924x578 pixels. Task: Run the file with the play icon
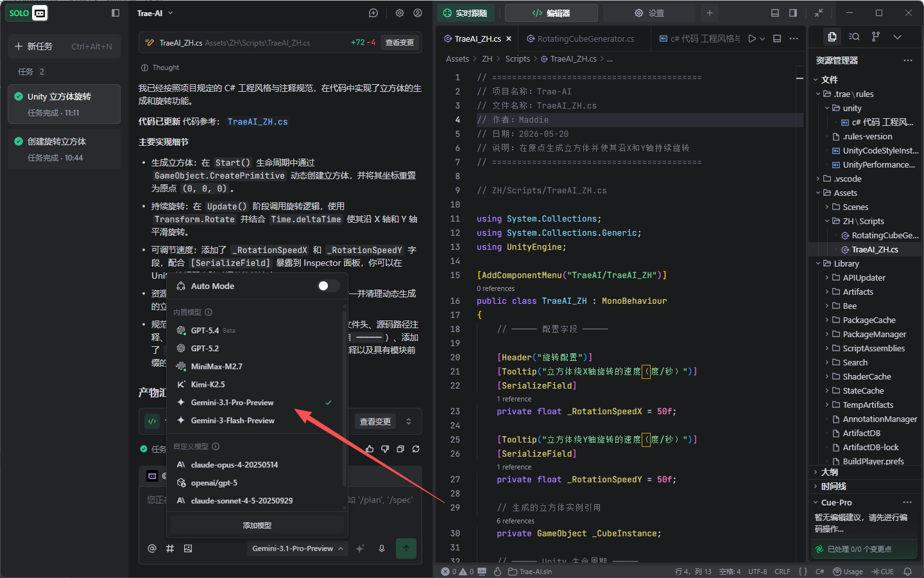click(x=752, y=39)
